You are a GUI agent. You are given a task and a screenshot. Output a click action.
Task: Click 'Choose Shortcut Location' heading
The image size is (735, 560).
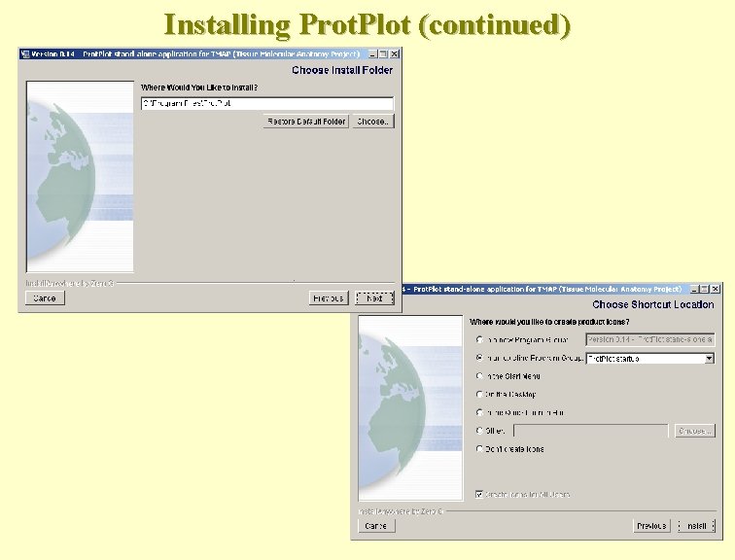653,304
